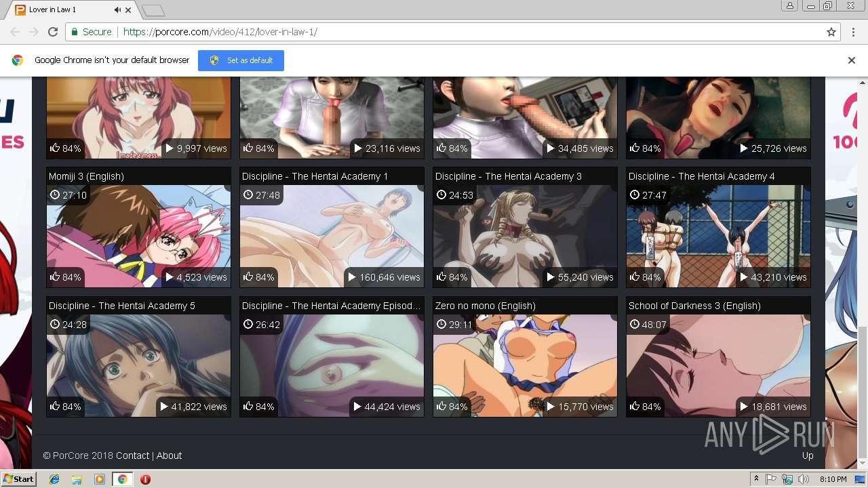The image size is (868, 488).
Task: Open the Chrome three-dot menu
Action: tap(852, 32)
